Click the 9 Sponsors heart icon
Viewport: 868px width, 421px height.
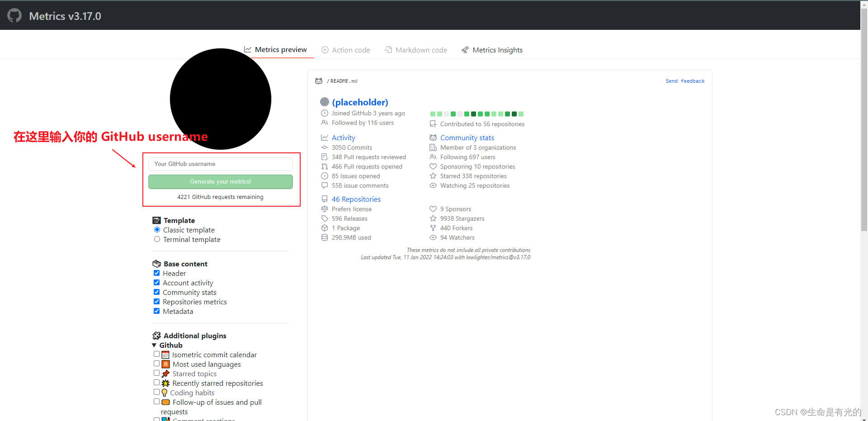point(433,209)
